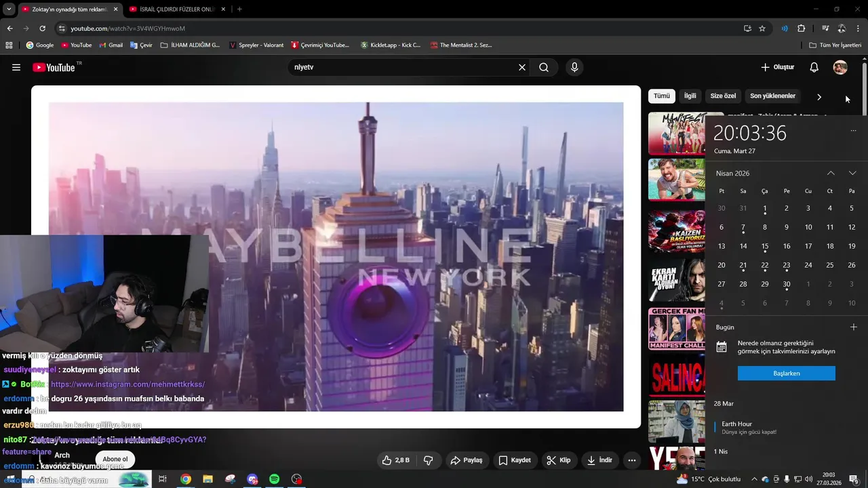Open the KAIZEN BAŞLIYORUZ video thumbnail
868x488 pixels.
677,230
